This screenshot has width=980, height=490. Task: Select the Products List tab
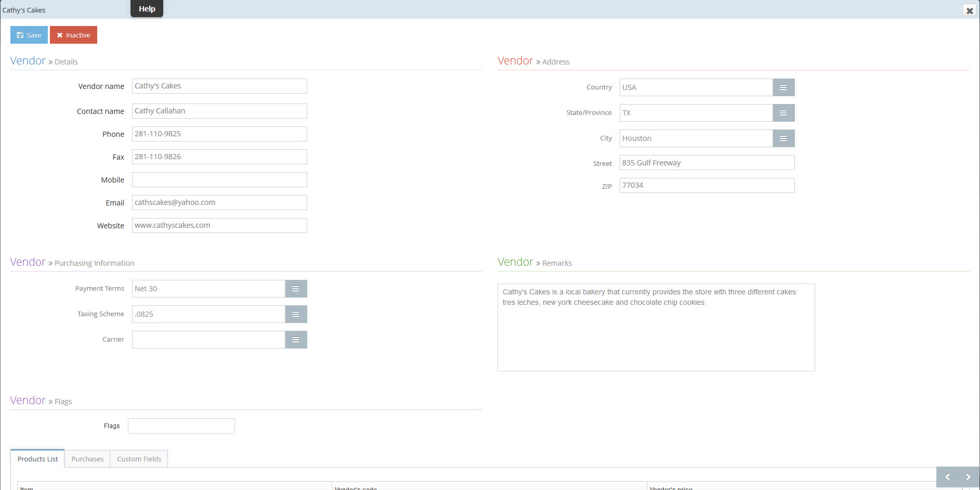click(x=37, y=459)
